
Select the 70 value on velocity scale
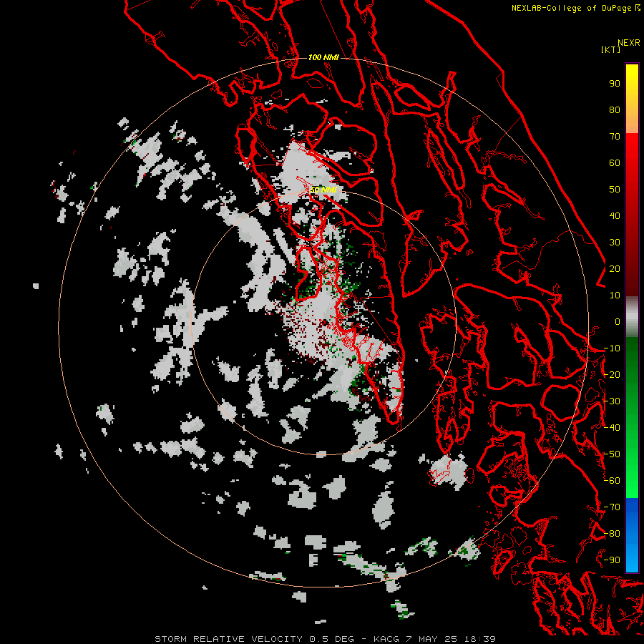click(615, 137)
